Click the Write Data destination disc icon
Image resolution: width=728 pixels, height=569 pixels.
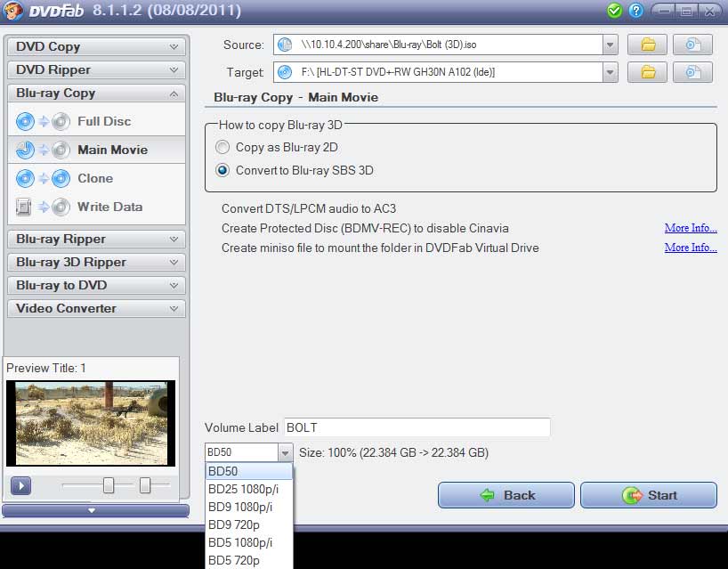[x=61, y=207]
